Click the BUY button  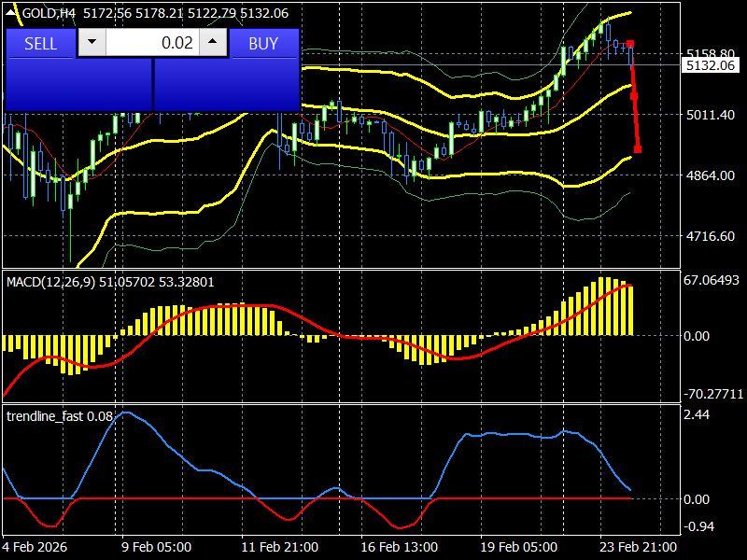[264, 43]
